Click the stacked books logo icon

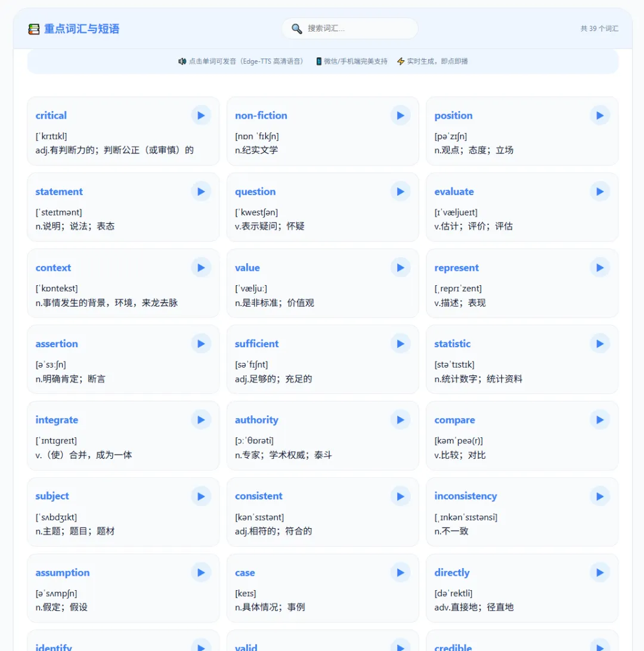coord(33,29)
